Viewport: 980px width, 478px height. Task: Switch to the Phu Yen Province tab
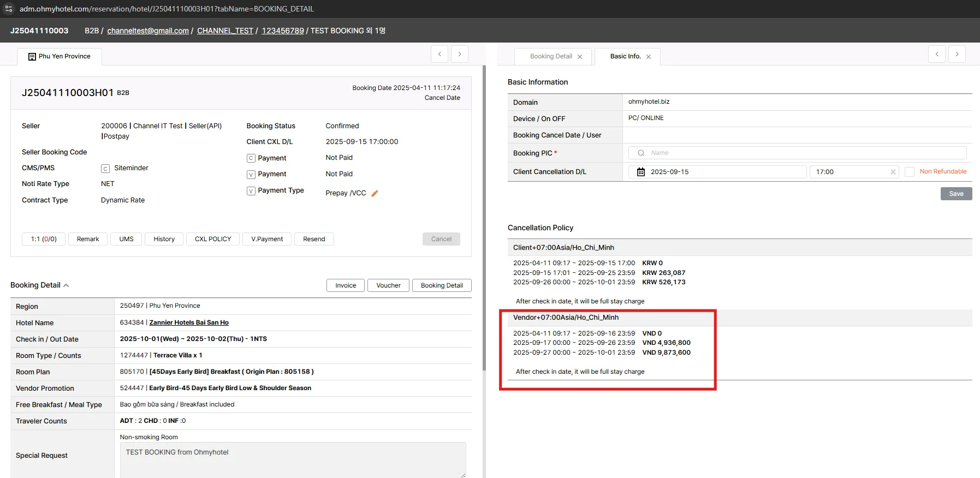[60, 57]
